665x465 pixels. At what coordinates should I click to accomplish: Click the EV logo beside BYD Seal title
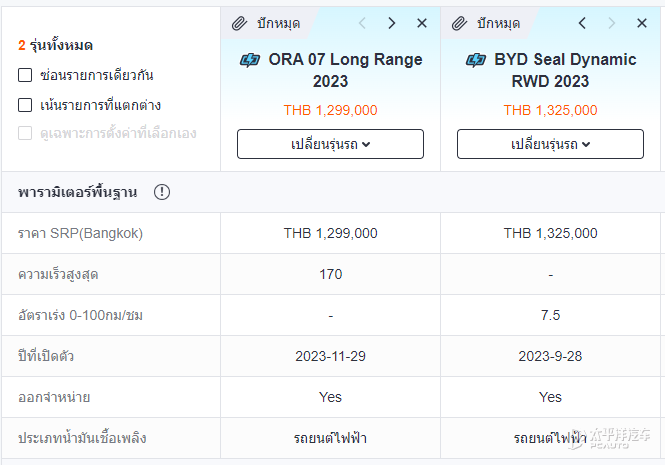click(x=476, y=60)
